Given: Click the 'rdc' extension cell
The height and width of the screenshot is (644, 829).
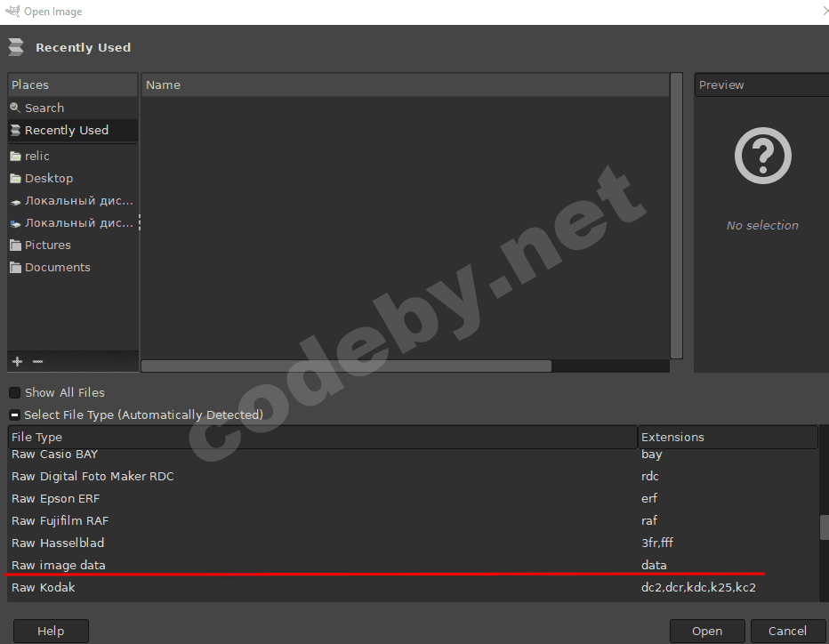Looking at the screenshot, I should (x=650, y=477).
